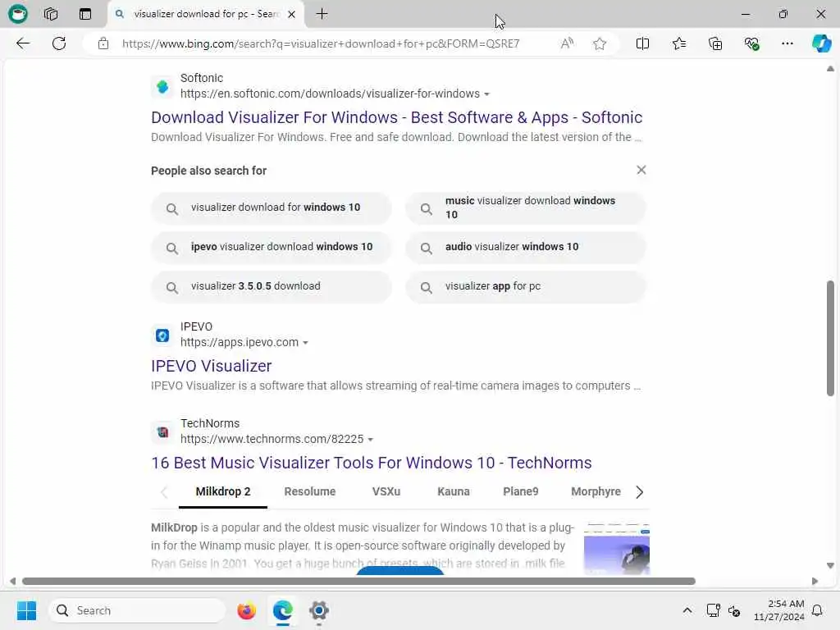The height and width of the screenshot is (630, 840).
Task: Refresh the Bing search page
Action: (x=59, y=43)
